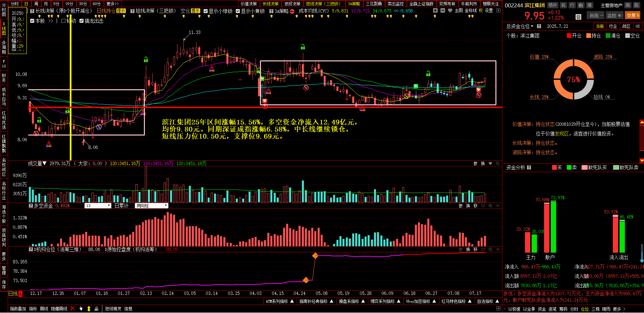
Task: Toggle the 本股 checkbox
Action: point(32,21)
